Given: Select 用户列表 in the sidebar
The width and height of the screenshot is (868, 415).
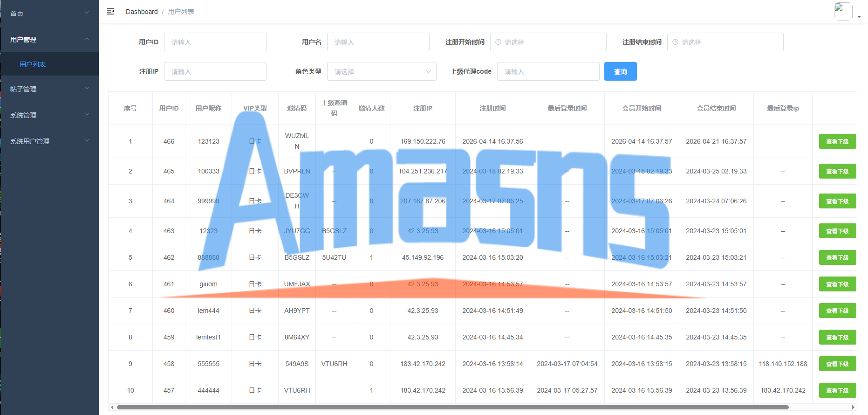Looking at the screenshot, I should 49,64.
